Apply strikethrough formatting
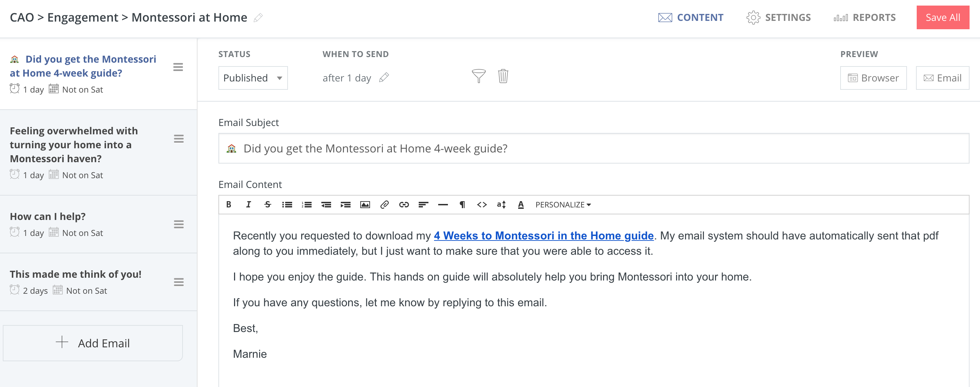This screenshot has height=387, width=980. (267, 204)
